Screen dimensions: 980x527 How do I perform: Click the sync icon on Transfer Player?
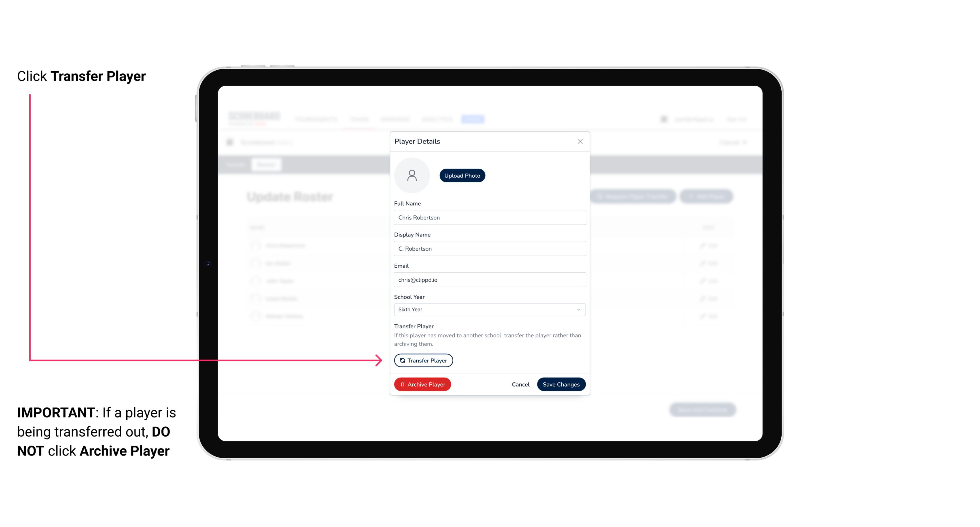(x=402, y=360)
